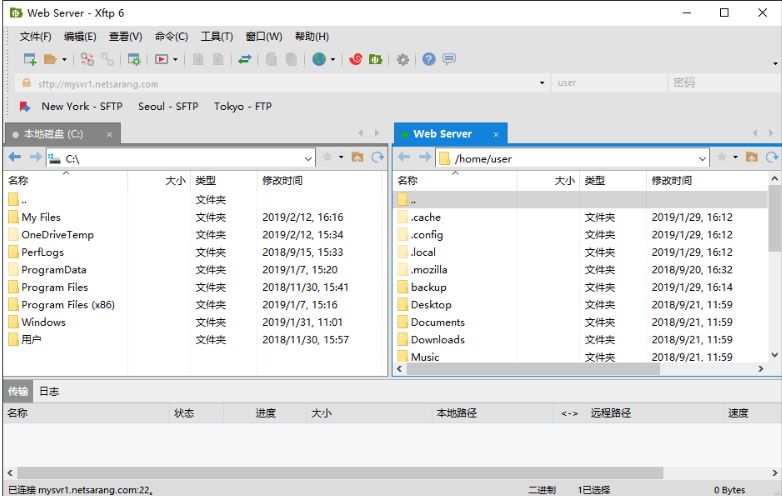Open the session properties icon
Image resolution: width=782 pixels, height=496 pixels.
point(134,59)
